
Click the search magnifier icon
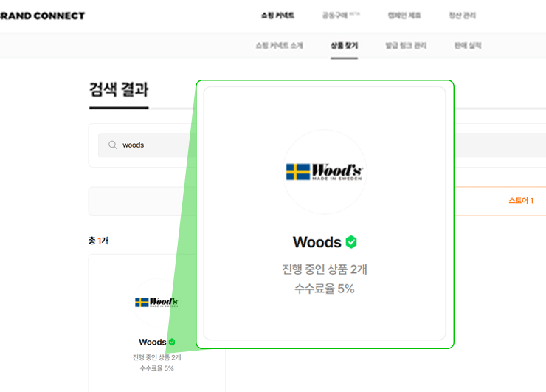click(112, 145)
